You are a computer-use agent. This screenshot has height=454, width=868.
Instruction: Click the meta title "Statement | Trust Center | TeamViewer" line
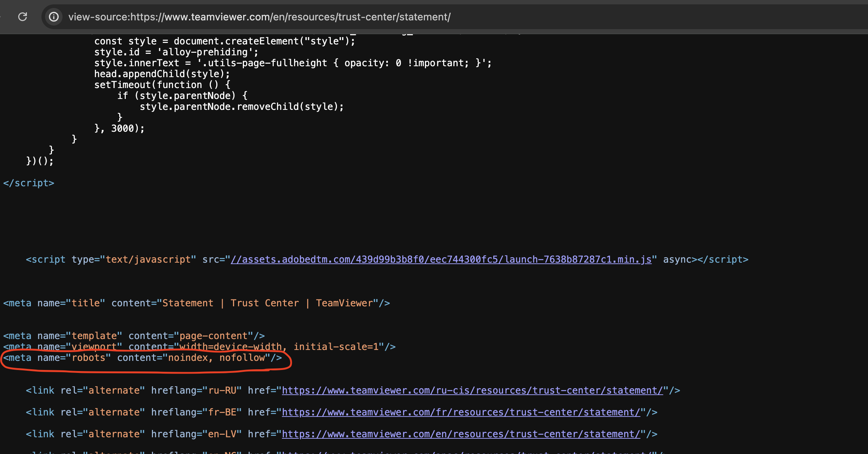197,303
